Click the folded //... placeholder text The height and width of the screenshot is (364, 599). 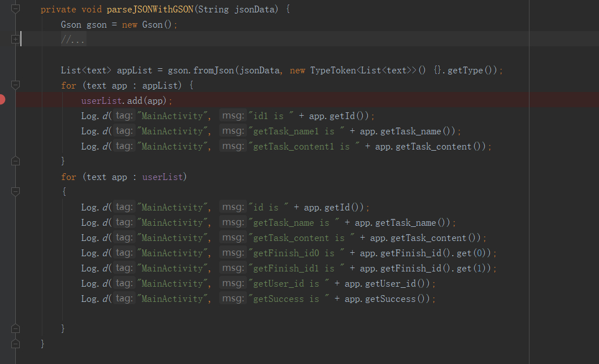73,40
